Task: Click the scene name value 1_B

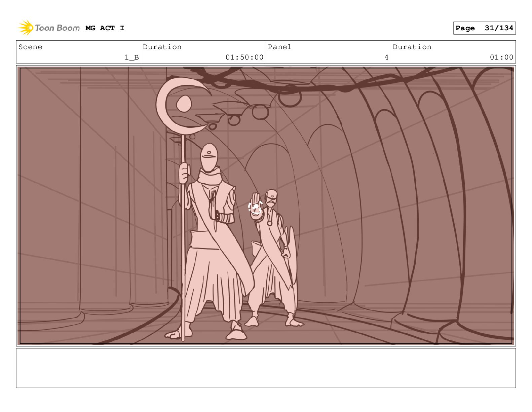Action: point(131,58)
